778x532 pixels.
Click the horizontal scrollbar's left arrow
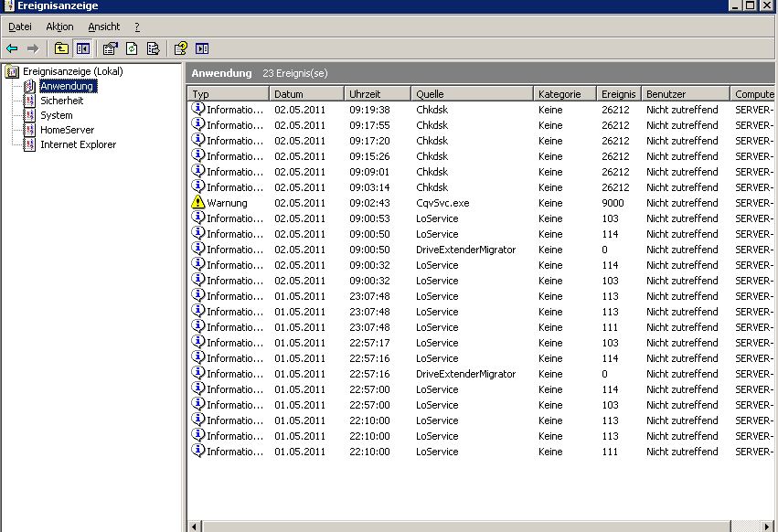193,527
